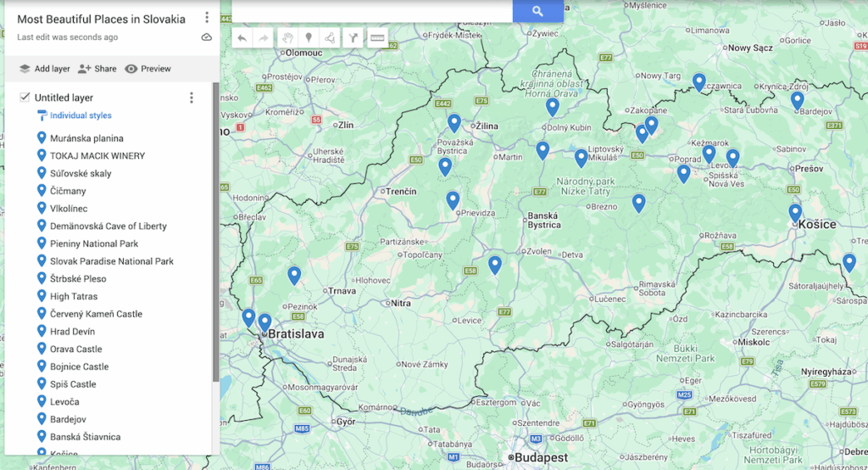Select Muránska planina in the list

coord(86,138)
